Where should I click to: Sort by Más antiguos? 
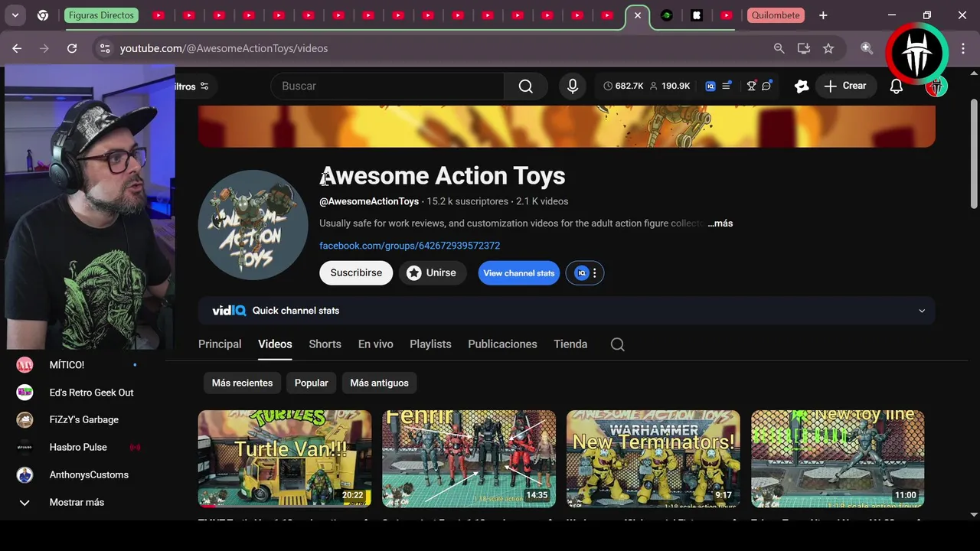point(380,383)
